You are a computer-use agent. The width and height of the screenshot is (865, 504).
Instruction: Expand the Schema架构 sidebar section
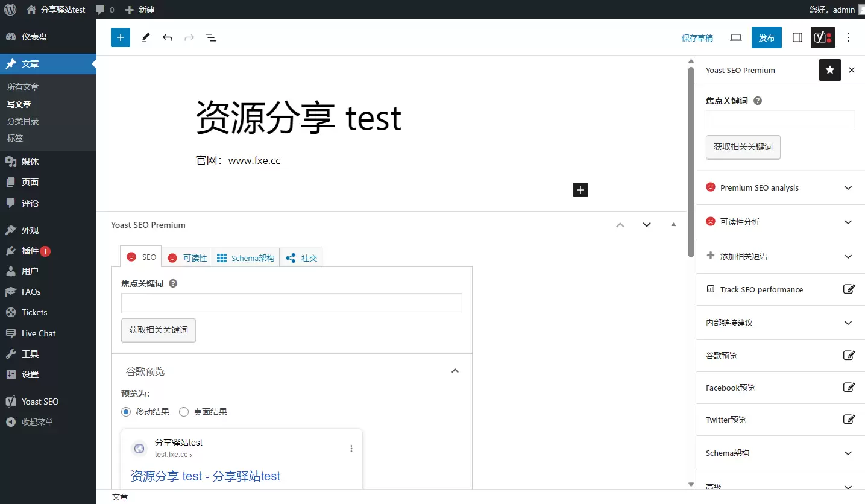[781, 453]
